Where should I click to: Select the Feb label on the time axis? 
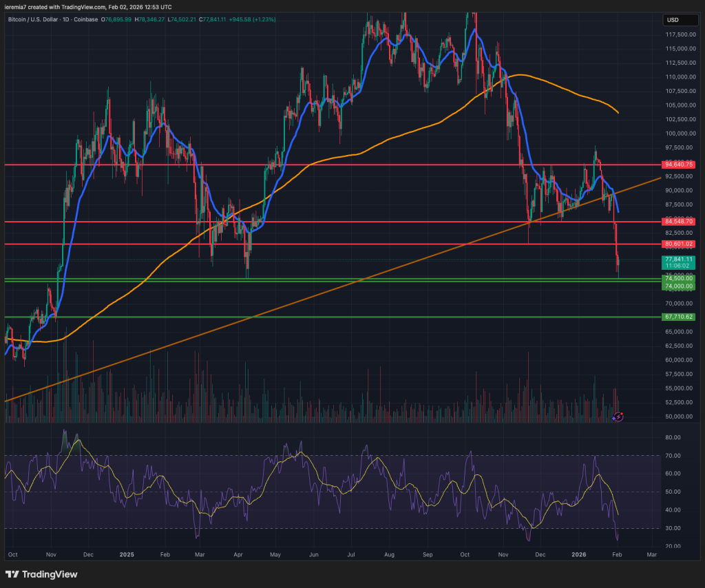[616, 554]
